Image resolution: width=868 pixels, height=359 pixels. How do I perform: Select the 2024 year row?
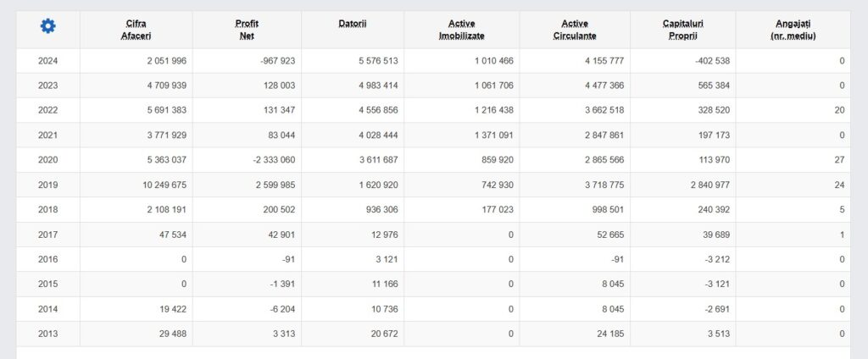47,61
